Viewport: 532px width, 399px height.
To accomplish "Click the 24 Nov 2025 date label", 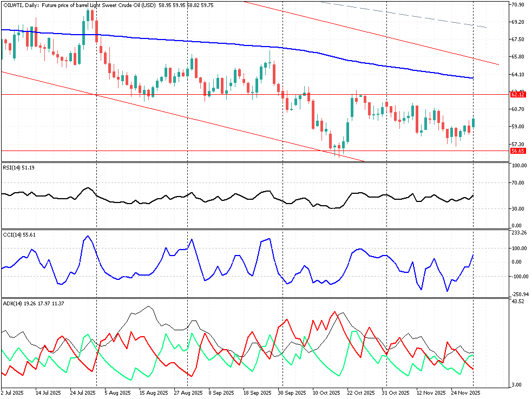I will pos(466,393).
